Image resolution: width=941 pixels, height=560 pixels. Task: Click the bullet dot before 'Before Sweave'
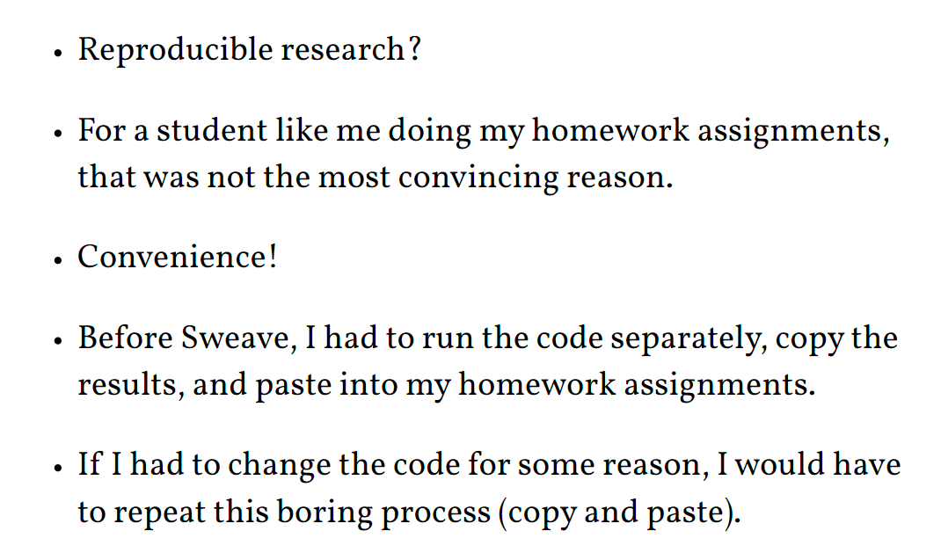pos(59,341)
